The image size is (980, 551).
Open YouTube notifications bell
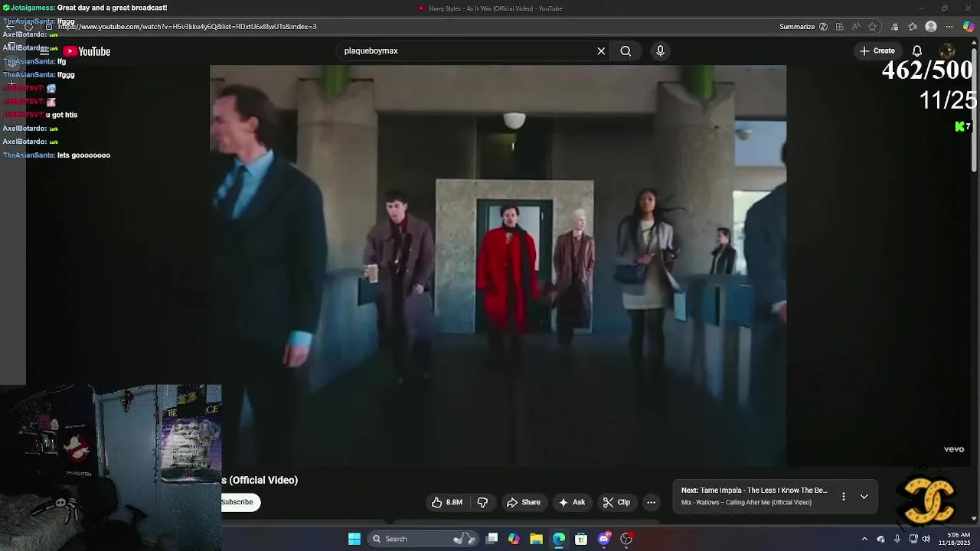[916, 51]
